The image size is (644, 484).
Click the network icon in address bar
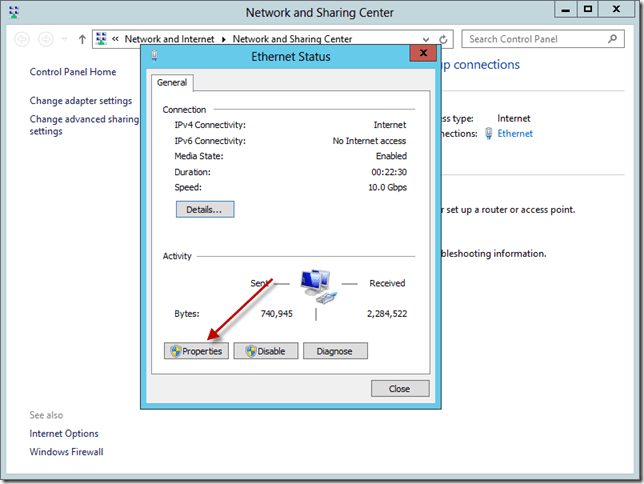101,40
